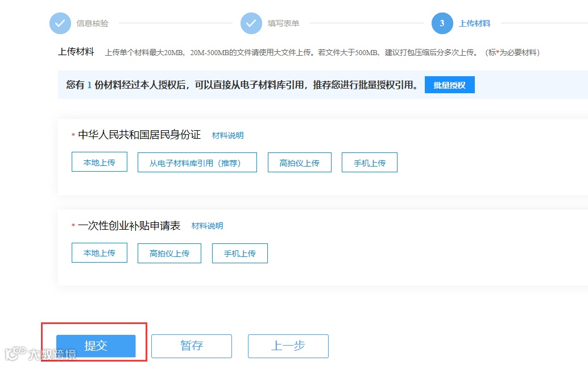588x365 pixels.
Task: Click the 信息核验 step label
Action: click(x=93, y=23)
